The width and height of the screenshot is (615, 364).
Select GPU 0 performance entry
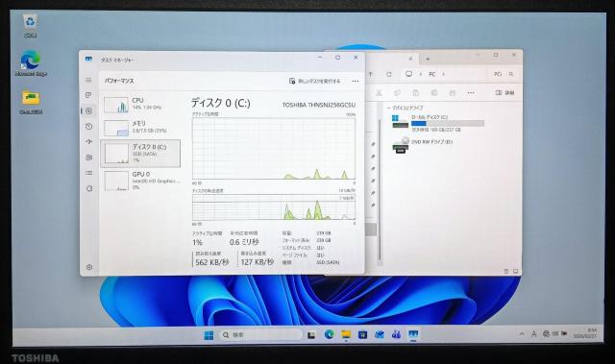140,181
